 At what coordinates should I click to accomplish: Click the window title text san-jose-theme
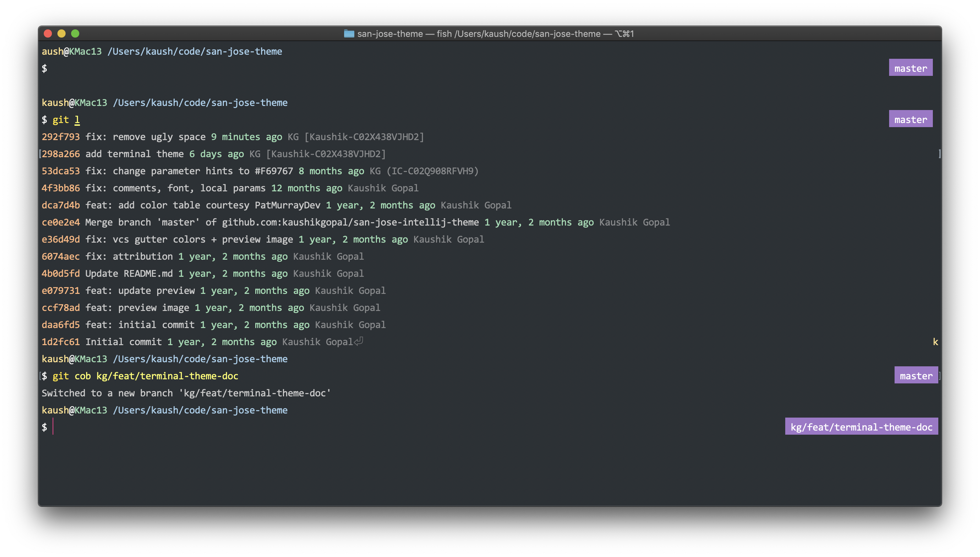(390, 34)
